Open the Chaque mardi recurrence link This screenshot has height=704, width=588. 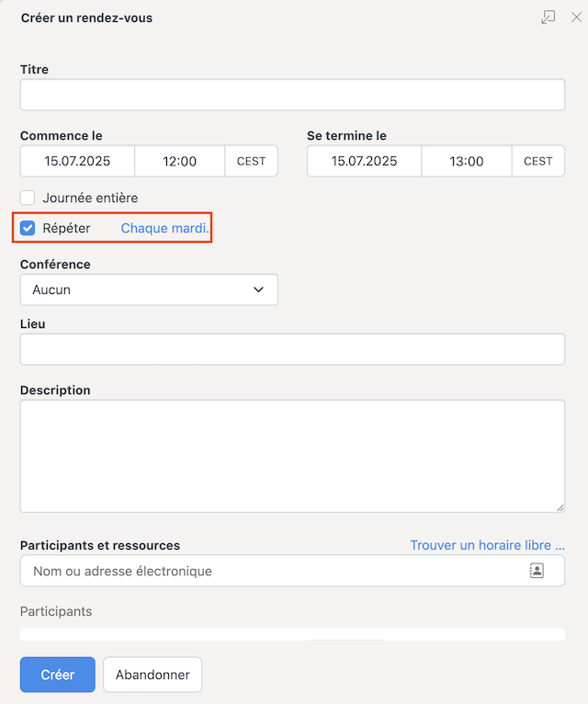pos(164,228)
